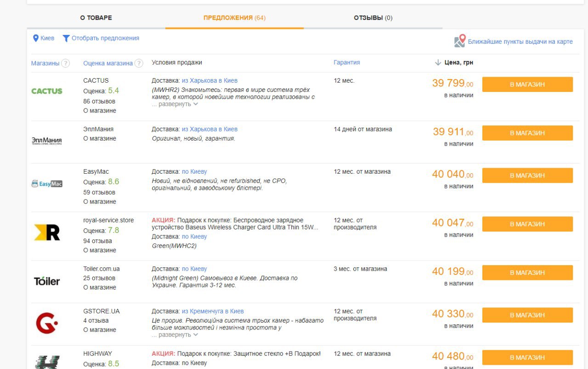Screen dimensions: 588x369
Task: Click royal-service.store delivery link по Киеву
Action: point(194,237)
